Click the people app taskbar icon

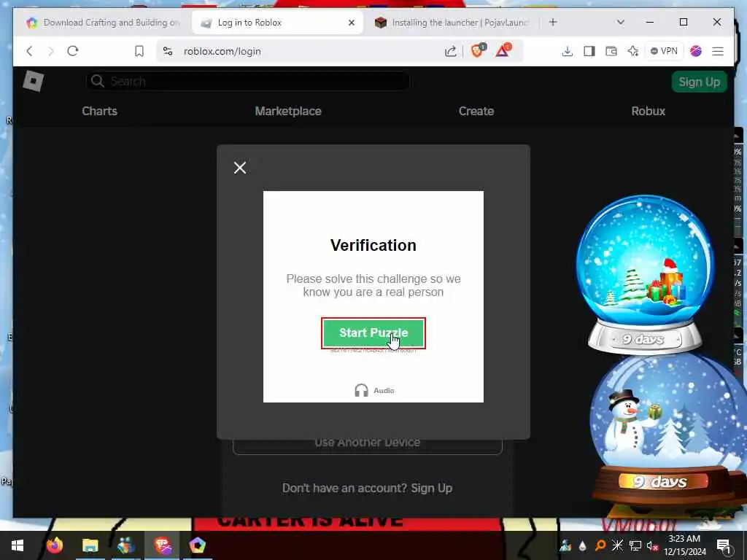tap(125, 545)
